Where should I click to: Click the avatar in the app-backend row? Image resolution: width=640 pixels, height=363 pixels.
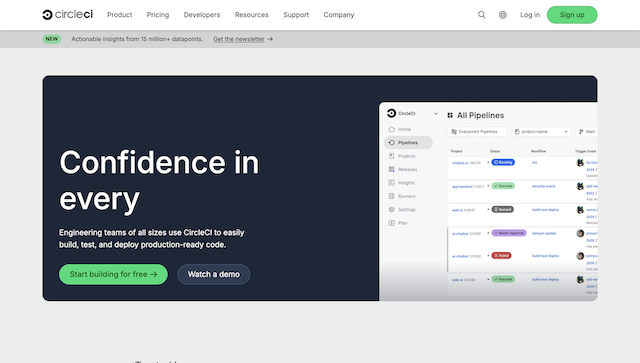click(x=580, y=186)
